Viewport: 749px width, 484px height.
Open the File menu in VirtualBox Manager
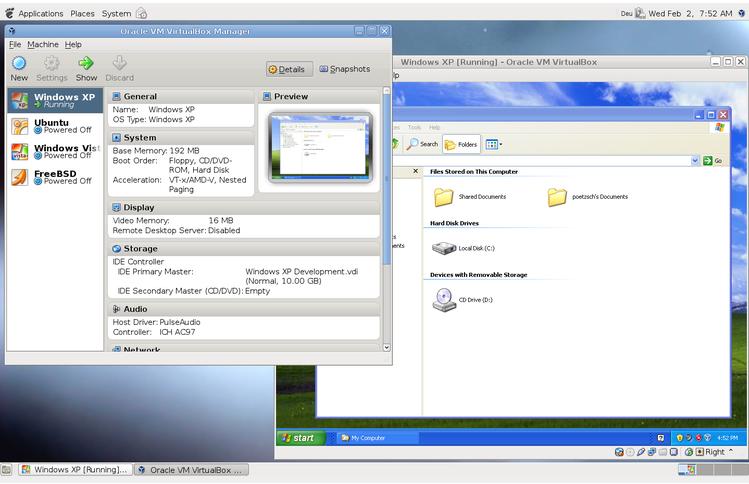15,44
